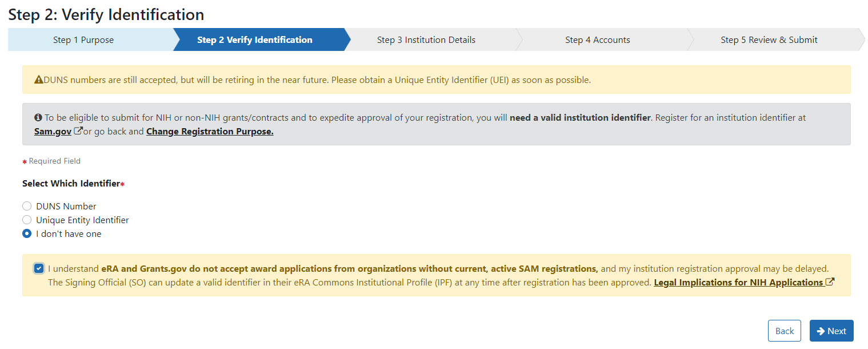The image size is (868, 349).
Task: Click Change Registration Purpose link
Action: (x=210, y=132)
